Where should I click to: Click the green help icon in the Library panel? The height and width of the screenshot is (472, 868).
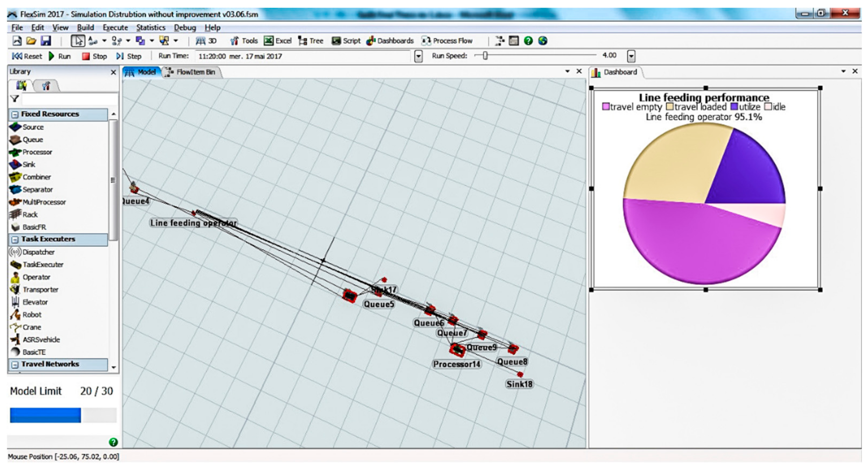tap(113, 442)
